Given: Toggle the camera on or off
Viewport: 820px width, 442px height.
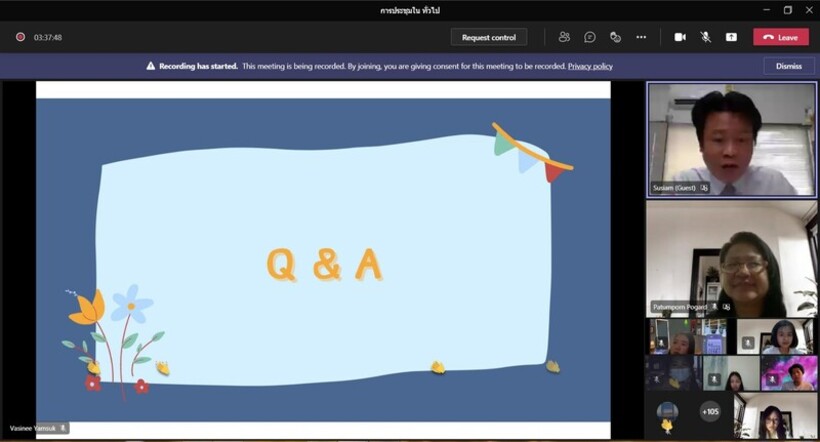Looking at the screenshot, I should (680, 37).
